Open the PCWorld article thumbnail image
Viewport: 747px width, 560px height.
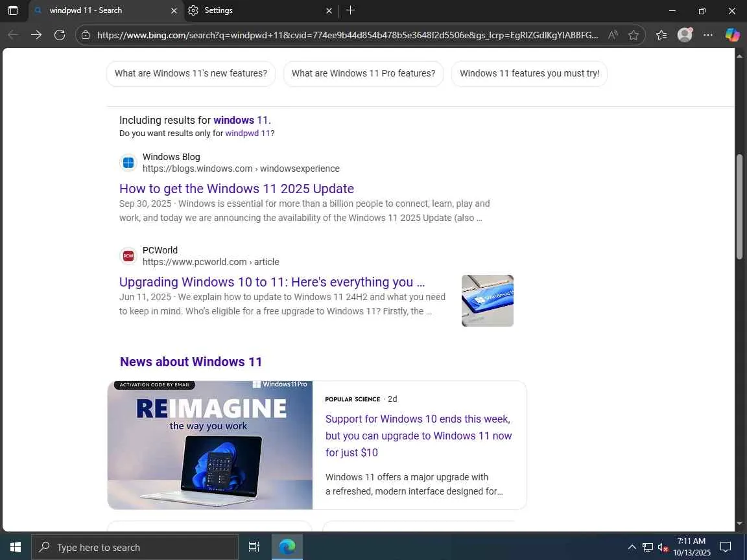[x=488, y=301]
